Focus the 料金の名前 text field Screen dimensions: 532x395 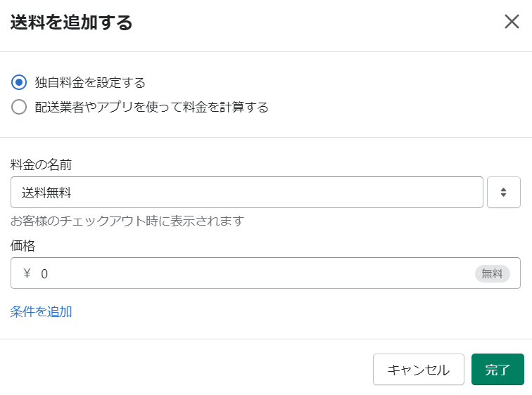pyautogui.click(x=247, y=192)
